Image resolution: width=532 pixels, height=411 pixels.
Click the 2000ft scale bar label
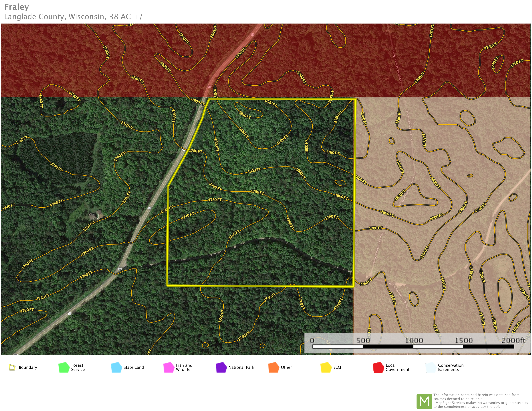tap(513, 340)
